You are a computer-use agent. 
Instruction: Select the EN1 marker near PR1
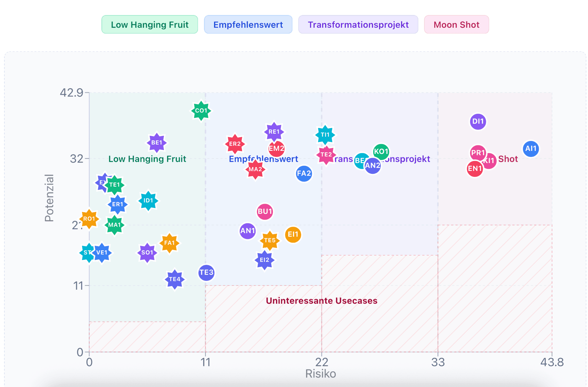click(474, 168)
